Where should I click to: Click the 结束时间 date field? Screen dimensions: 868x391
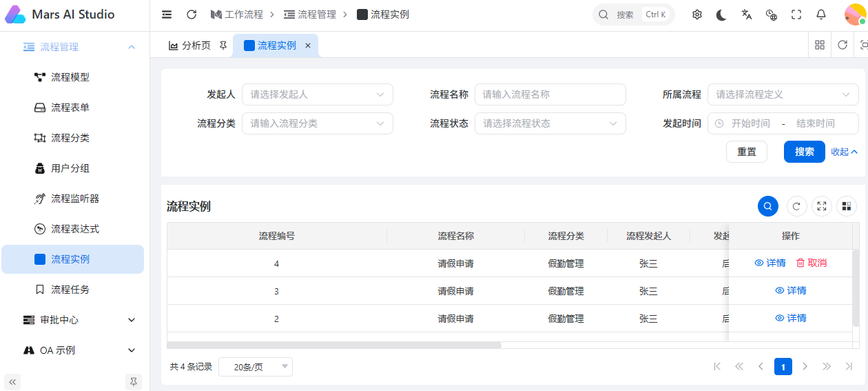816,123
